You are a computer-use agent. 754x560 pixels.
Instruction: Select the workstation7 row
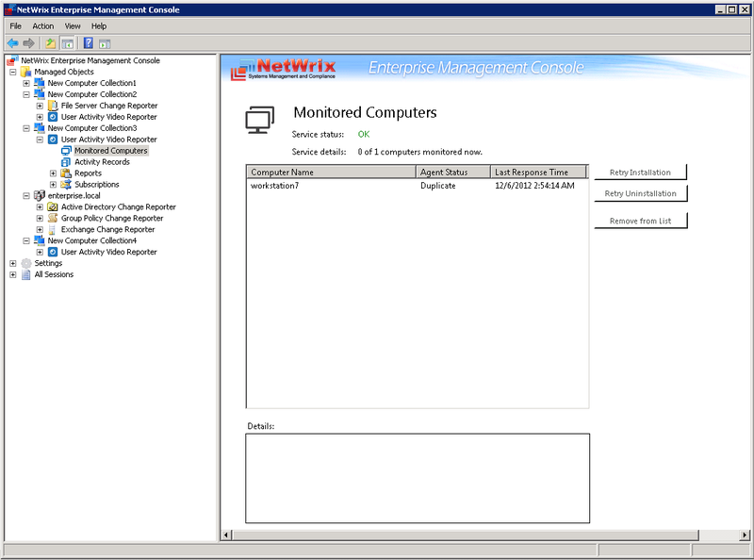tap(417, 186)
